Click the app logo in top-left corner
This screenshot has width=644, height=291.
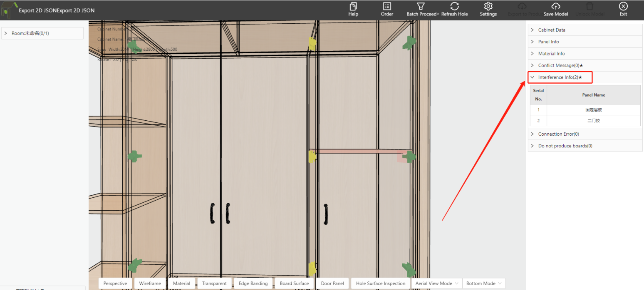(x=10, y=10)
